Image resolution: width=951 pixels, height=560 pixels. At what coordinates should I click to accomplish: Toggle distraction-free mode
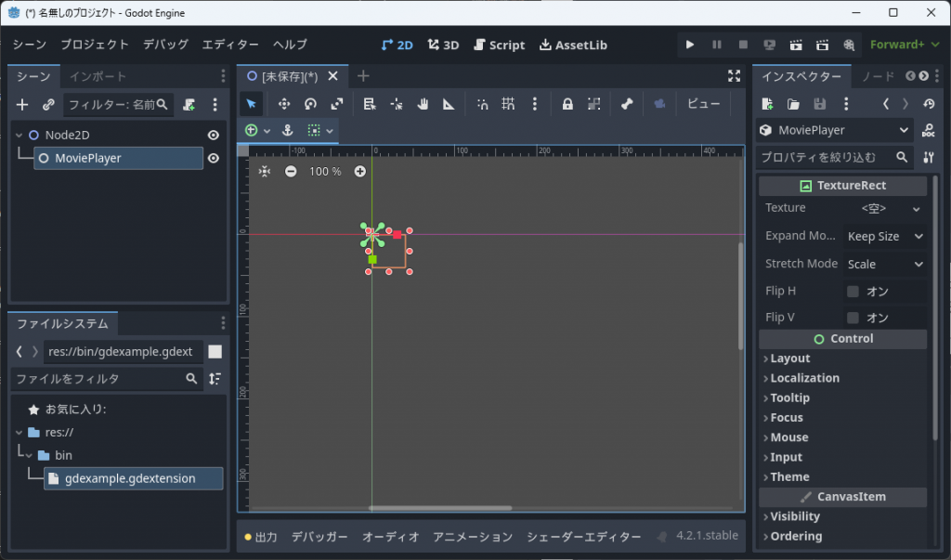pyautogui.click(x=734, y=76)
